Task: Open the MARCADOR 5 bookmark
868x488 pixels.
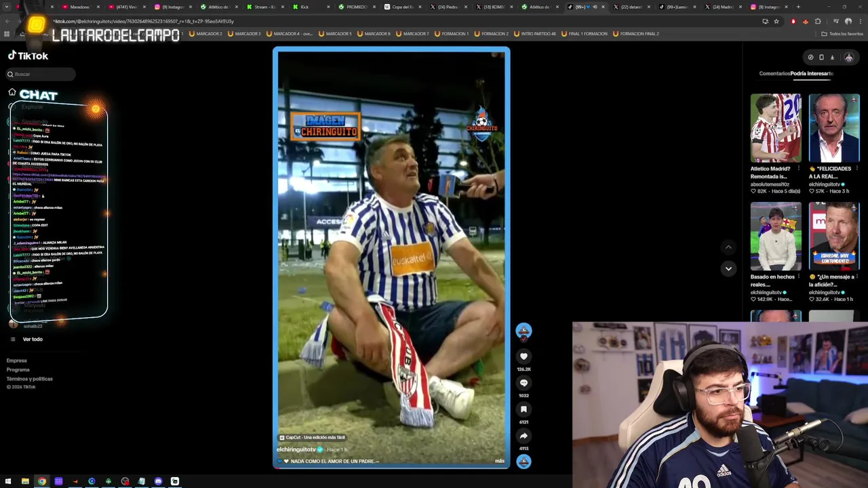Action: pos(335,33)
